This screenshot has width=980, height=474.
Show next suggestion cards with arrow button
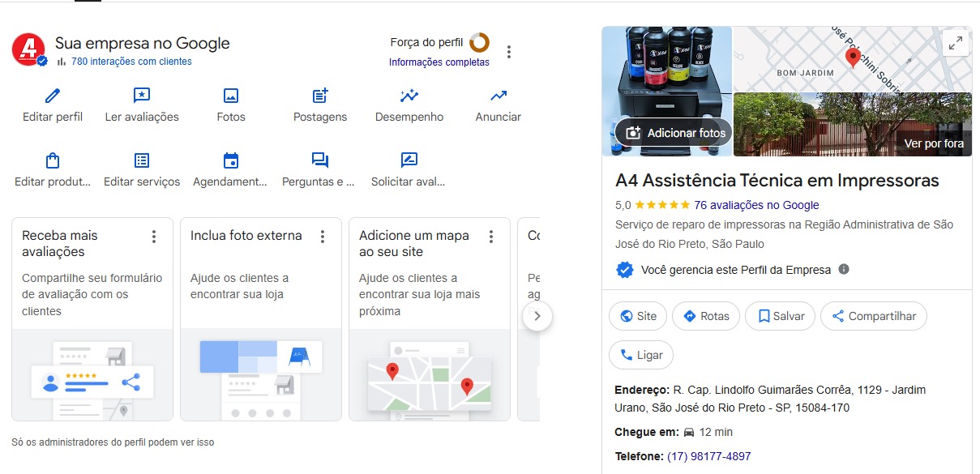[537, 316]
